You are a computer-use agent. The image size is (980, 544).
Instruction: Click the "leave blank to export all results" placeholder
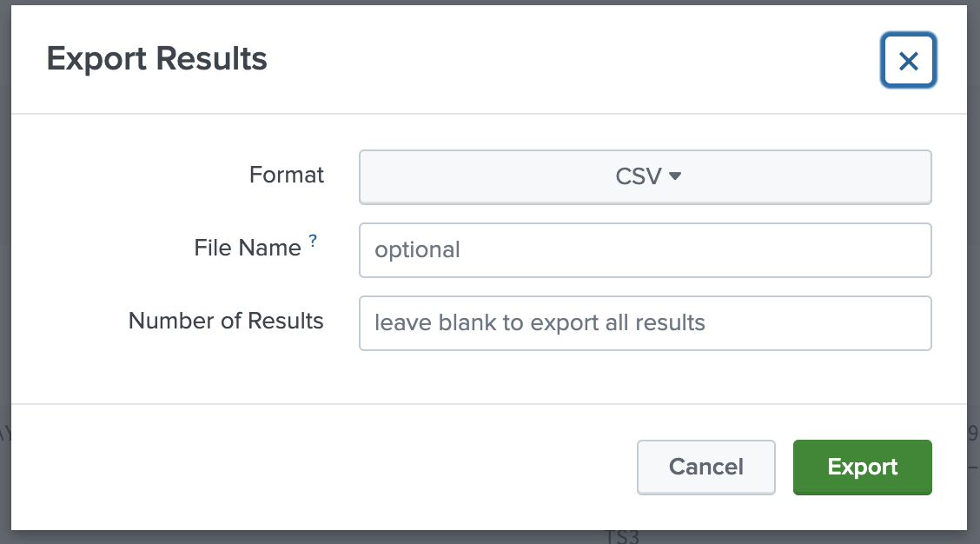pyautogui.click(x=540, y=323)
